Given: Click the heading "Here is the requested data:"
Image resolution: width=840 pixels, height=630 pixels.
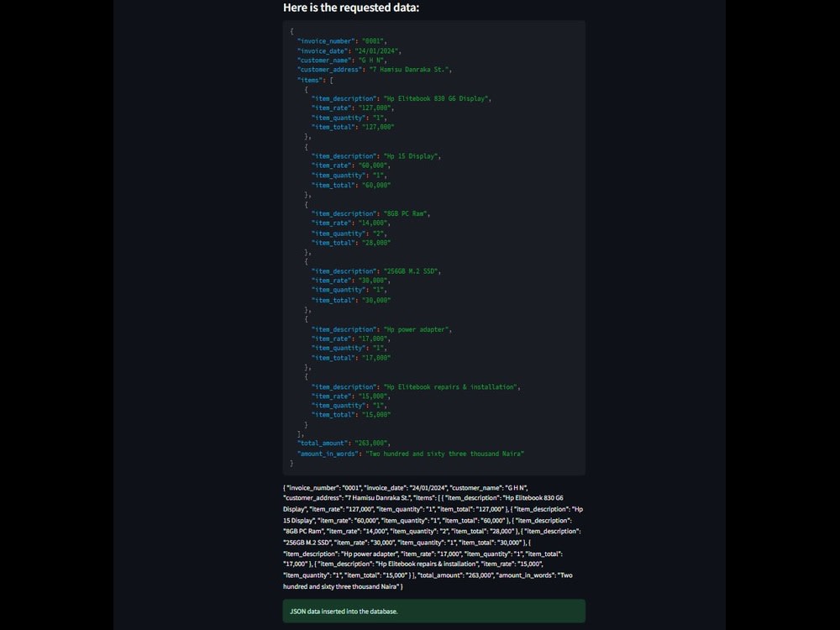Looking at the screenshot, I should point(351,8).
